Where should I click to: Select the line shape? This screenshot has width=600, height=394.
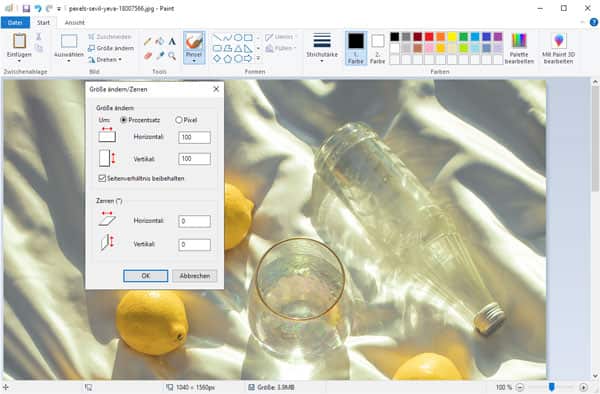tap(217, 37)
